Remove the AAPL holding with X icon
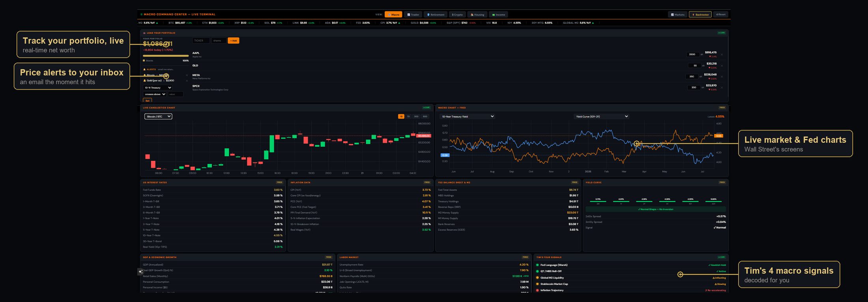868x302 pixels. [722, 55]
